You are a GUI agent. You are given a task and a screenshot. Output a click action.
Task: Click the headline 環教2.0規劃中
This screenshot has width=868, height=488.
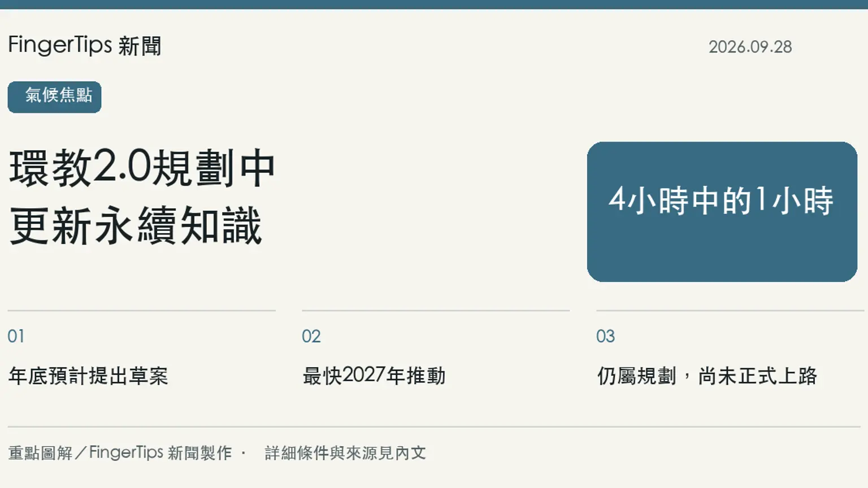pos(142,168)
